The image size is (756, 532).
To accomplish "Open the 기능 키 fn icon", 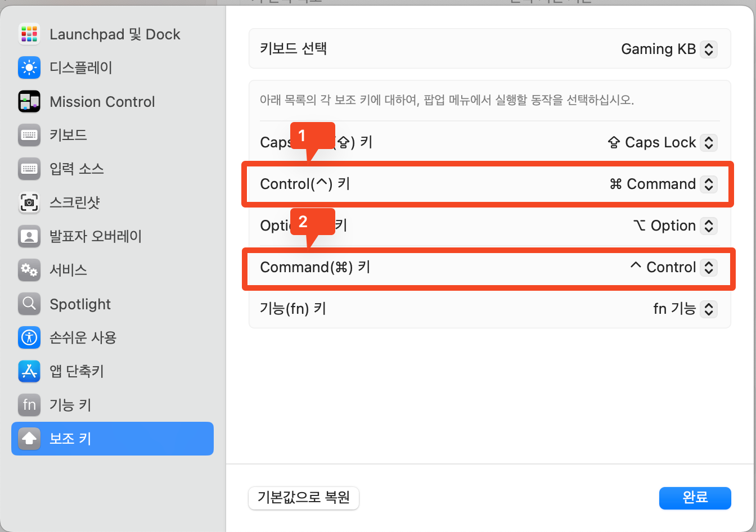I will click(x=29, y=405).
